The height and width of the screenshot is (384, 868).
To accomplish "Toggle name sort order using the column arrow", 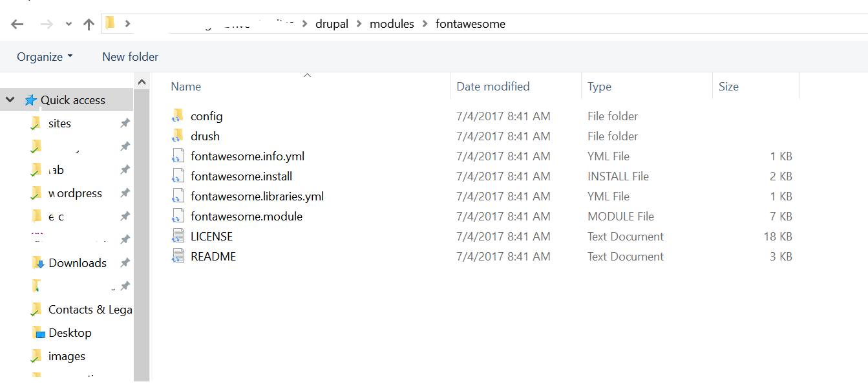I will point(308,75).
